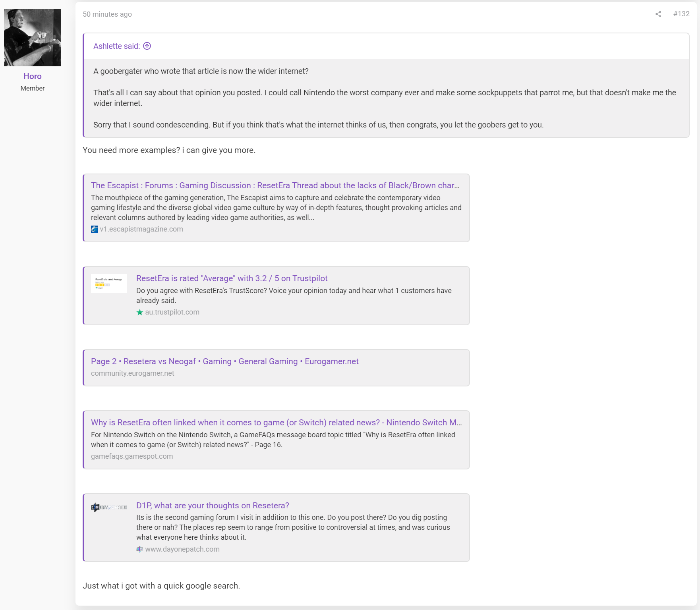700x610 pixels.
Task: Click the text 'v1.escapistmagazine.com'
Action: (141, 229)
